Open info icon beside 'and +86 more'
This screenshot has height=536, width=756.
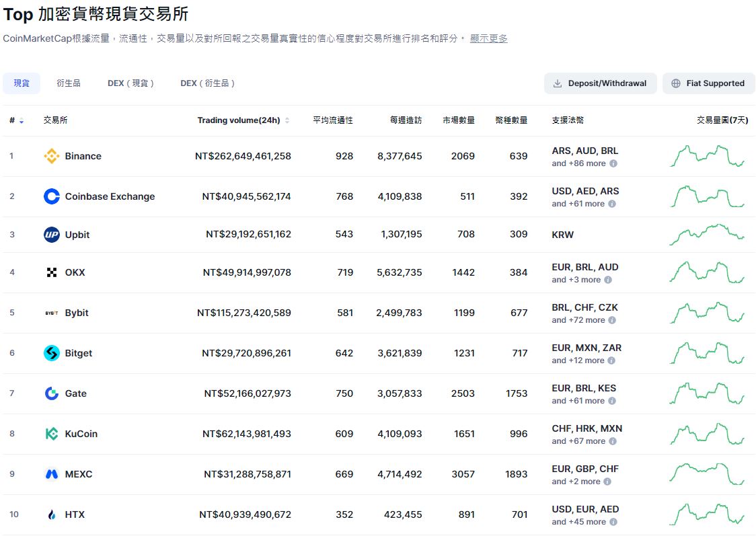point(613,163)
